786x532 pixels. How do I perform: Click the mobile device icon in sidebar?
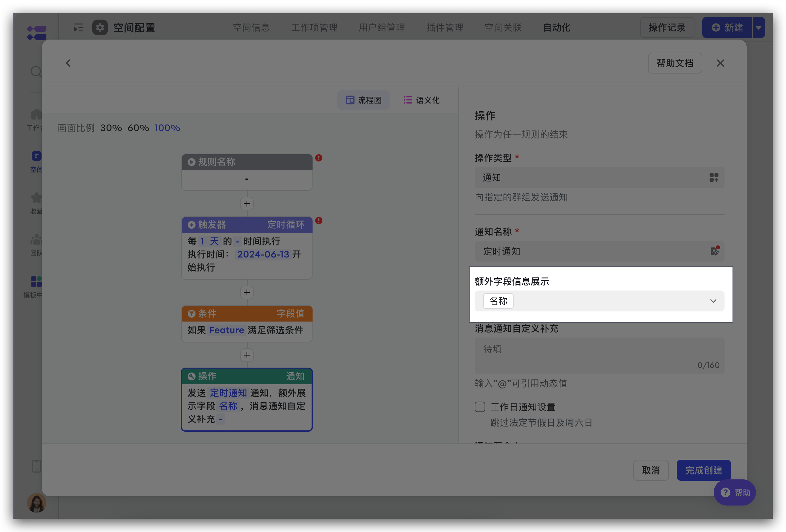(x=37, y=466)
